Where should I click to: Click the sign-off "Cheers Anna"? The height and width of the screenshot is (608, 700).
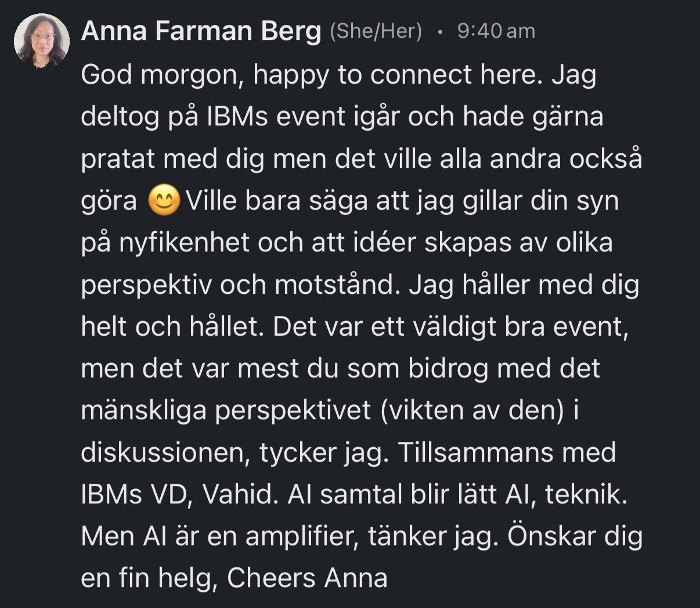(307, 578)
